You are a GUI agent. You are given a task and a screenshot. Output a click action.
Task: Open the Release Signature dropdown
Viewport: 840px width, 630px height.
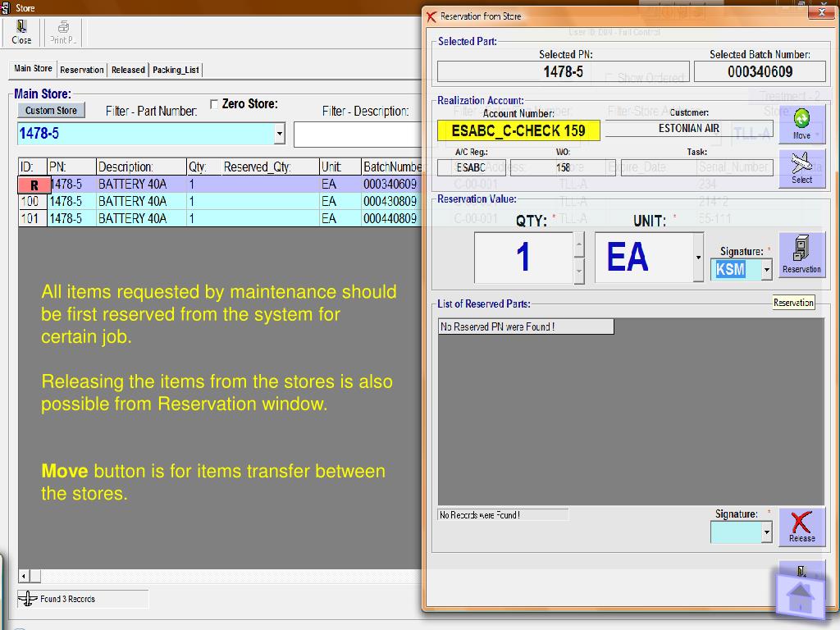pos(767,532)
